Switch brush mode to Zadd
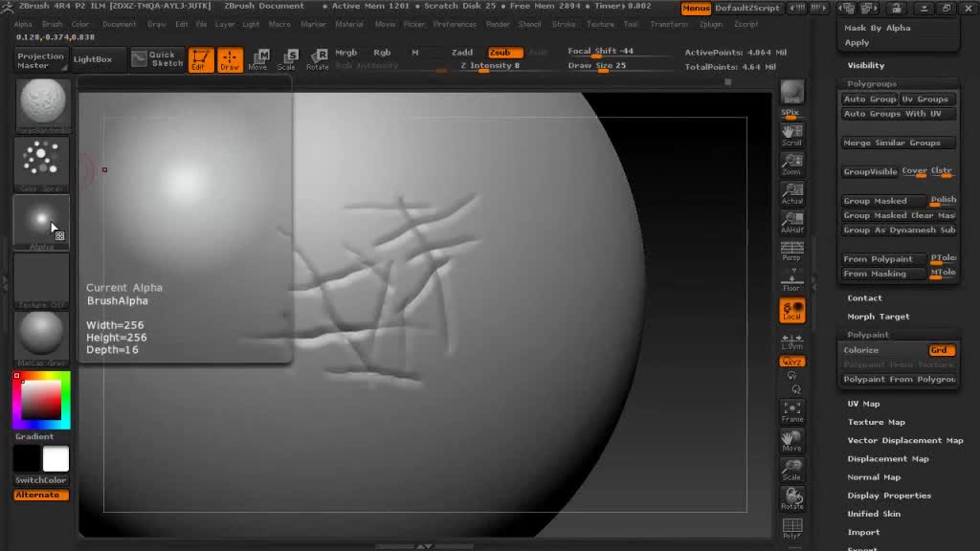The width and height of the screenshot is (980, 551). tap(462, 53)
